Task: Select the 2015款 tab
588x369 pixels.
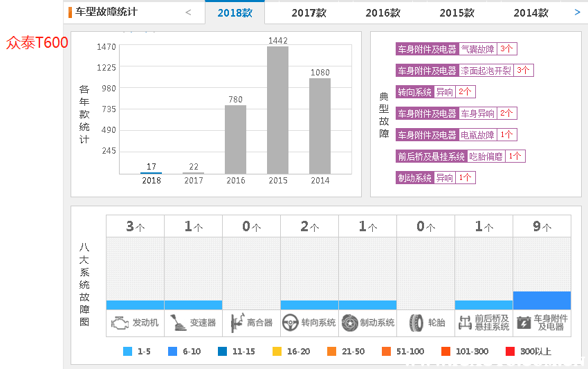Action: click(x=457, y=12)
